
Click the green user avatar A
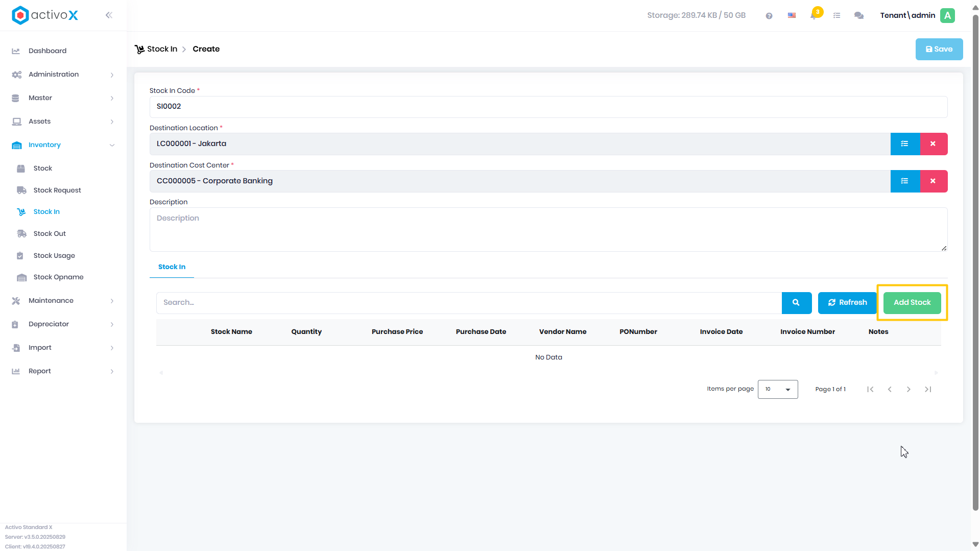pyautogui.click(x=948, y=15)
